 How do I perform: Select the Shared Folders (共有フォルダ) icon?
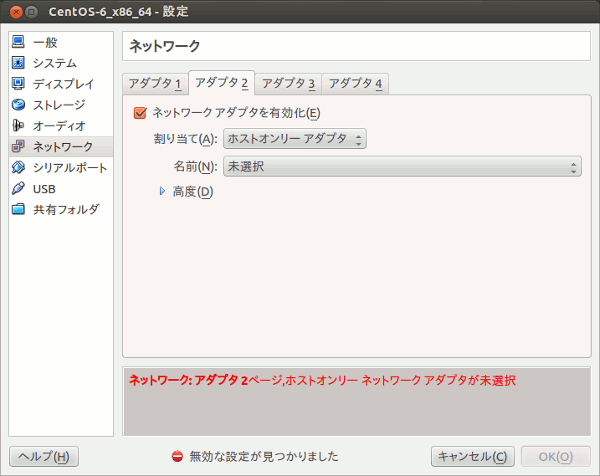[x=18, y=209]
